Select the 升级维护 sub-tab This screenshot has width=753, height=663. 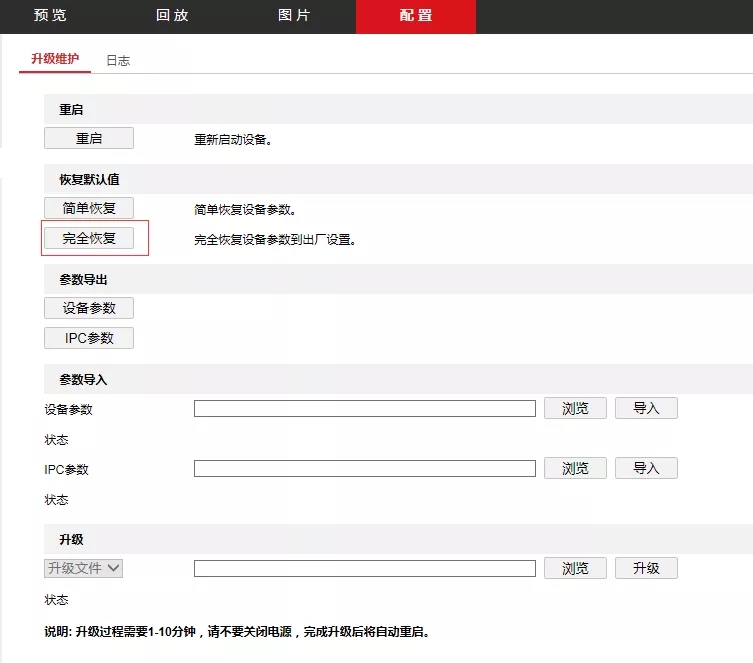point(55,59)
